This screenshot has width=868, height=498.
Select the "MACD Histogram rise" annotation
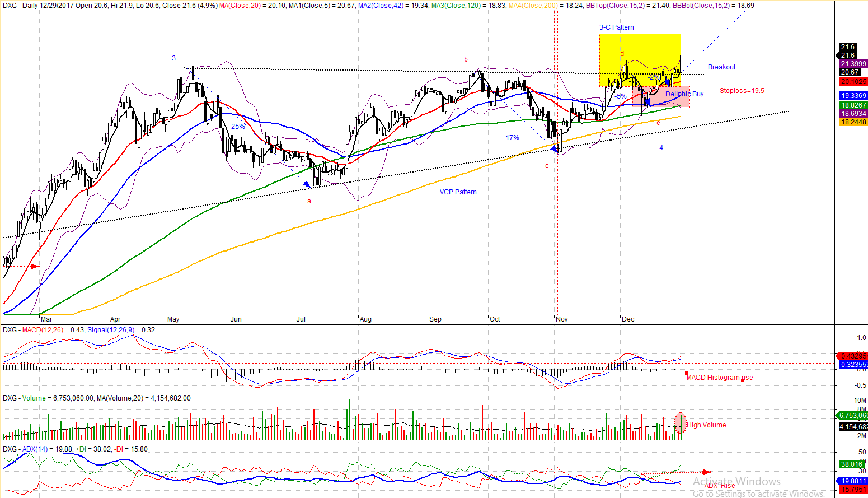pyautogui.click(x=720, y=378)
